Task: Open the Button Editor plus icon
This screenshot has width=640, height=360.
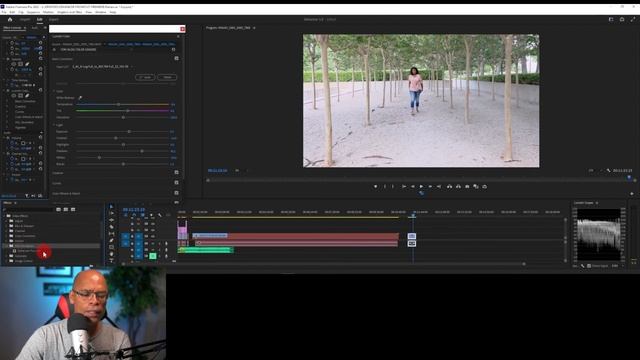Action: 632,194
